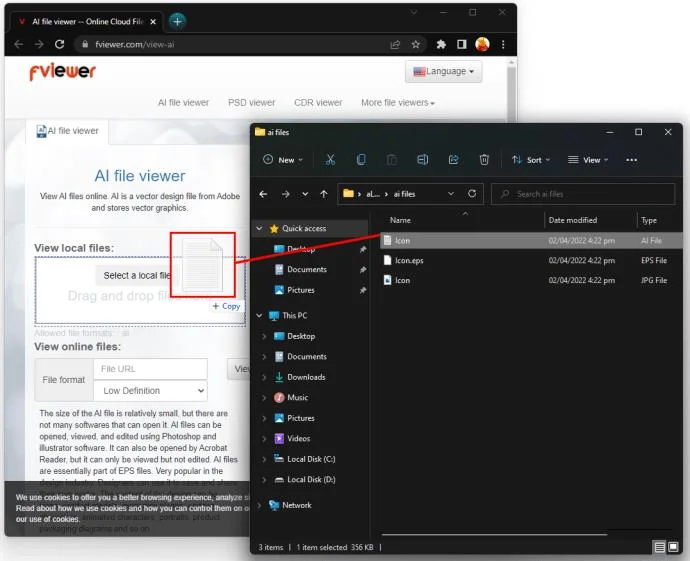Click the Paste icon in File Explorer toolbar
Viewport: 690px width, 561px height.
click(392, 160)
